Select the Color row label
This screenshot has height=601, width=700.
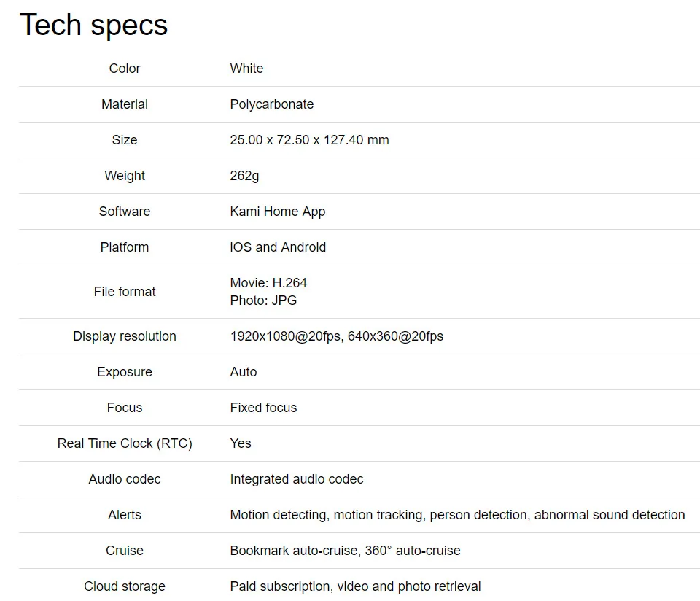click(x=125, y=69)
